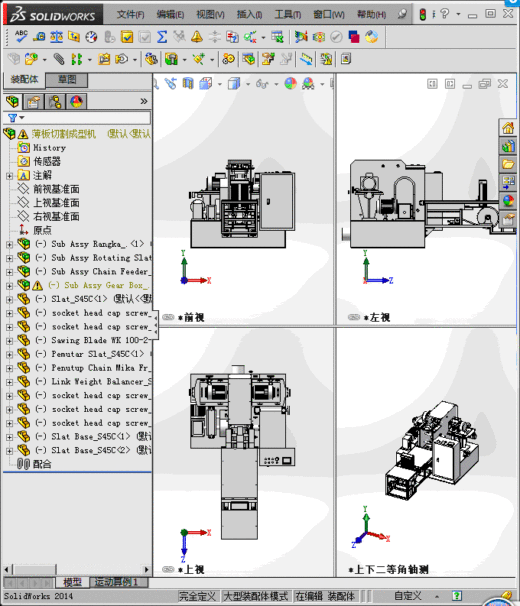Switch to 运动算例1 bottom tab
This screenshot has height=606, width=520.
pyautogui.click(x=116, y=582)
